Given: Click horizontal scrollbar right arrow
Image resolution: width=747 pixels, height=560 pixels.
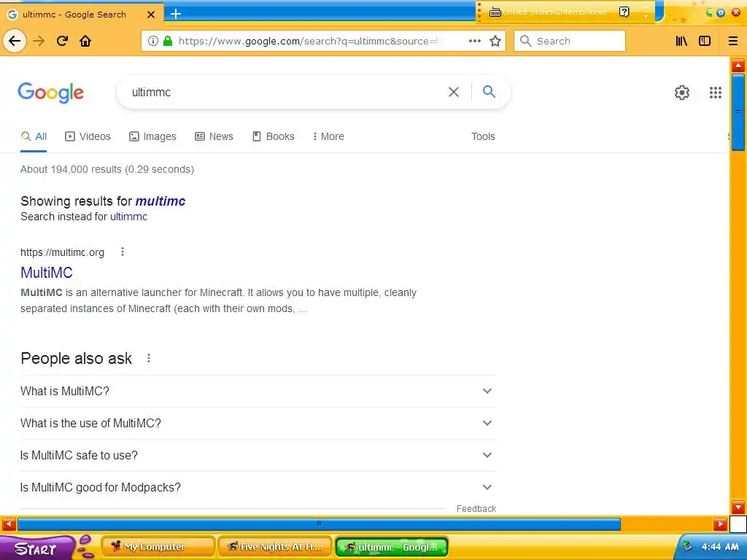Looking at the screenshot, I should [x=720, y=524].
